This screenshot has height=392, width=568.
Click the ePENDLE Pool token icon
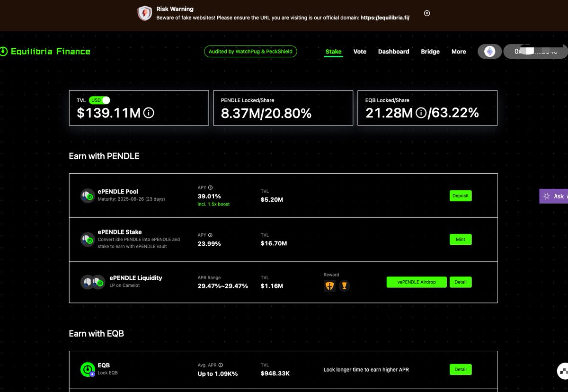[x=88, y=196]
